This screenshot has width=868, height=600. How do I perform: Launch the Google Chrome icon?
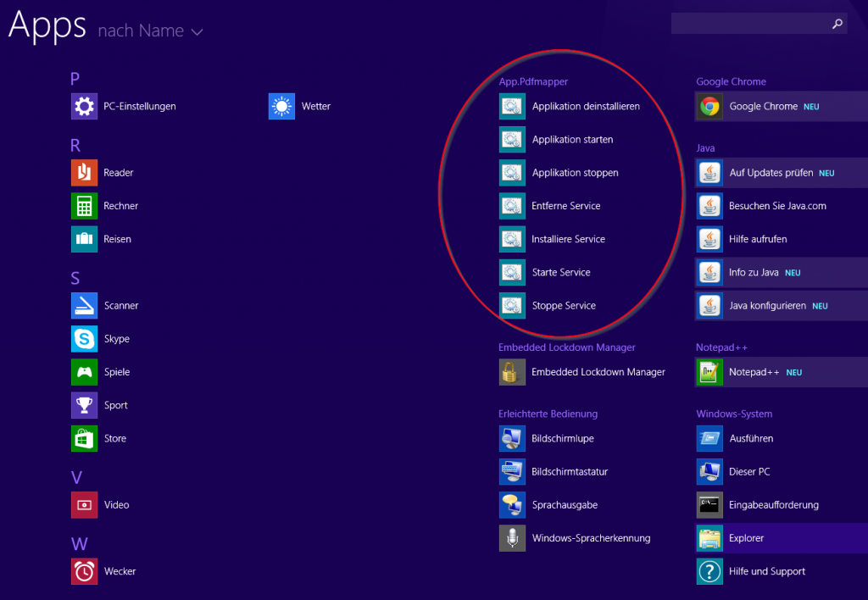709,106
